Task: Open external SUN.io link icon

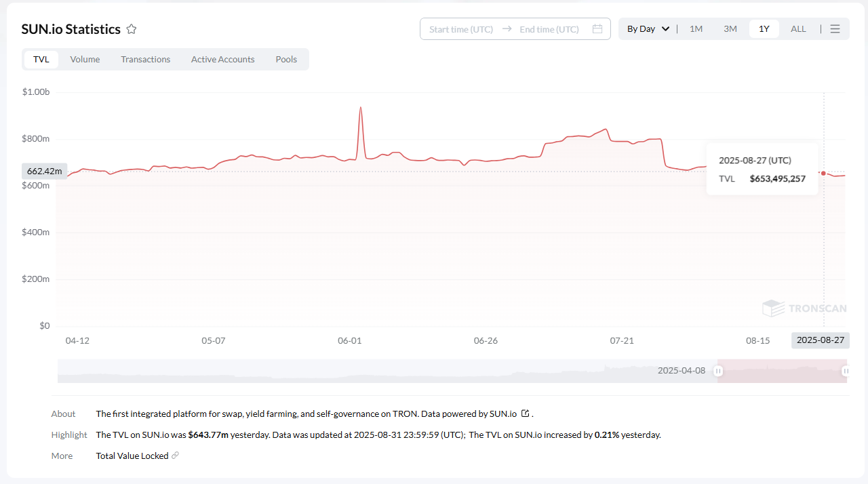Action: click(525, 414)
